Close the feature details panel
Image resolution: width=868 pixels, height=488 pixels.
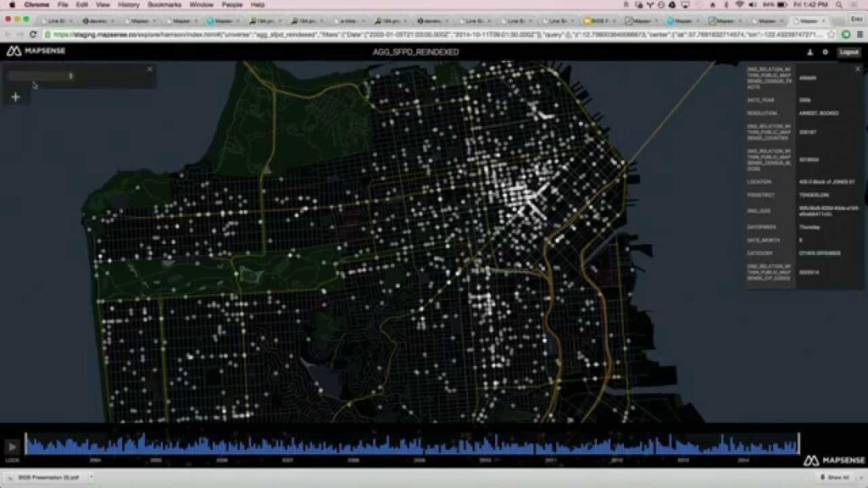(x=859, y=69)
